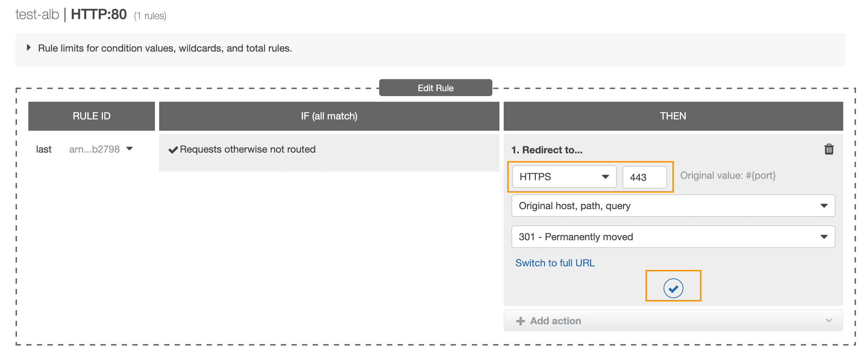This screenshot has width=868, height=354.
Task: Expand Add action chevron on the right
Action: tap(829, 320)
